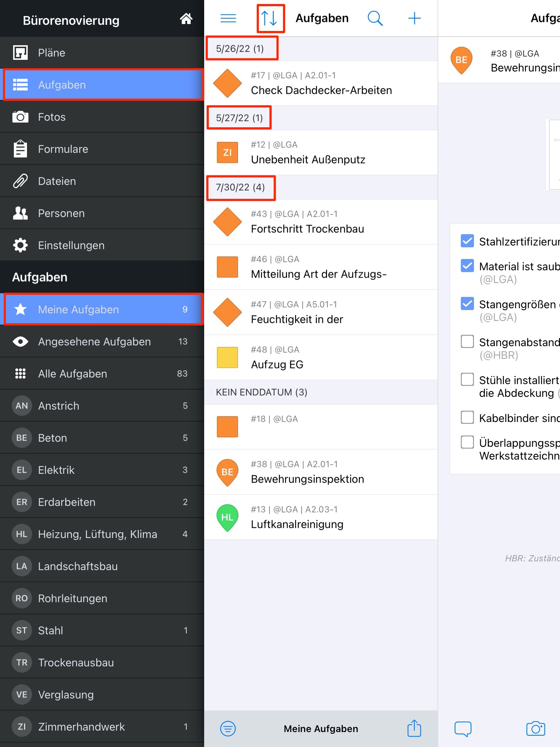The width and height of the screenshot is (560, 747).
Task: Tap the camera icon in task detail
Action: [x=535, y=728]
